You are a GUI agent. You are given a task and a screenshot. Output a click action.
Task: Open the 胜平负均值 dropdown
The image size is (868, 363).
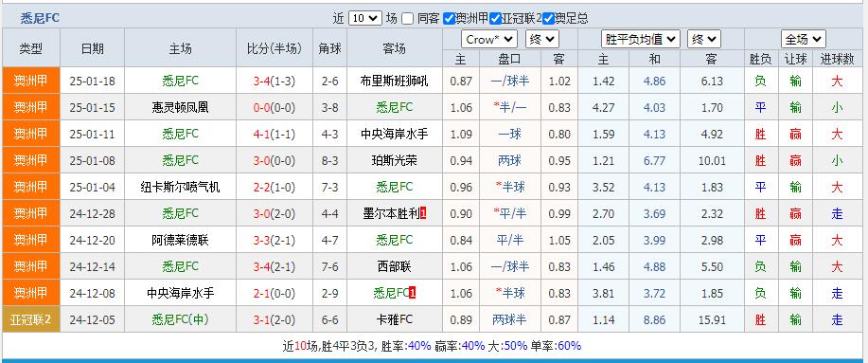[x=641, y=40]
